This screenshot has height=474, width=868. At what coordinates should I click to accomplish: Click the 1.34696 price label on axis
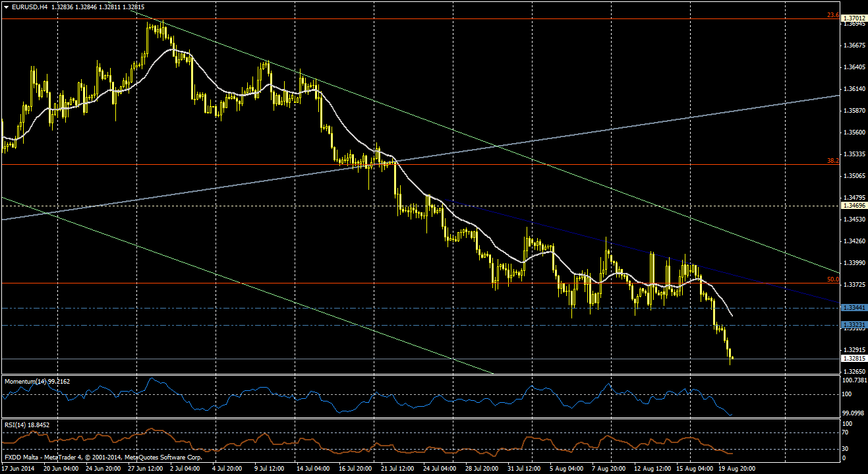854,206
